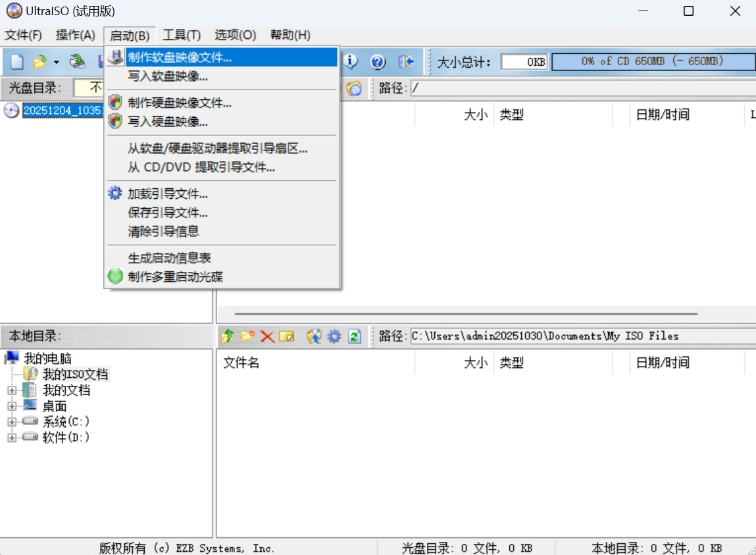Select 加载引导文件... menu item
756x555 pixels.
click(x=168, y=194)
